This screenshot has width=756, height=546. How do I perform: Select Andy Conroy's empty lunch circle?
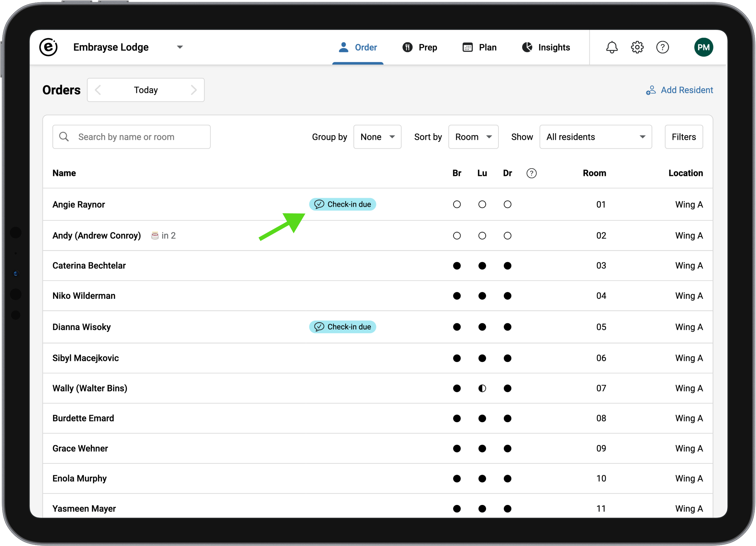(482, 235)
